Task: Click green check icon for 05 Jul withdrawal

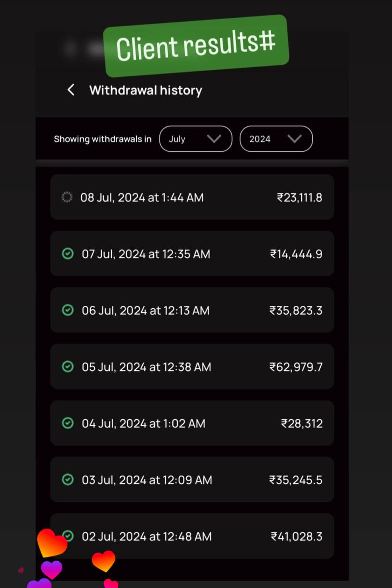Action: [68, 366]
